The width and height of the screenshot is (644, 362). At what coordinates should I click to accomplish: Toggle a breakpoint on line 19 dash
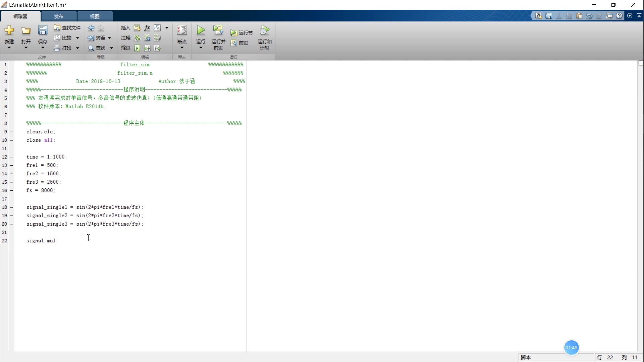pyautogui.click(x=11, y=216)
